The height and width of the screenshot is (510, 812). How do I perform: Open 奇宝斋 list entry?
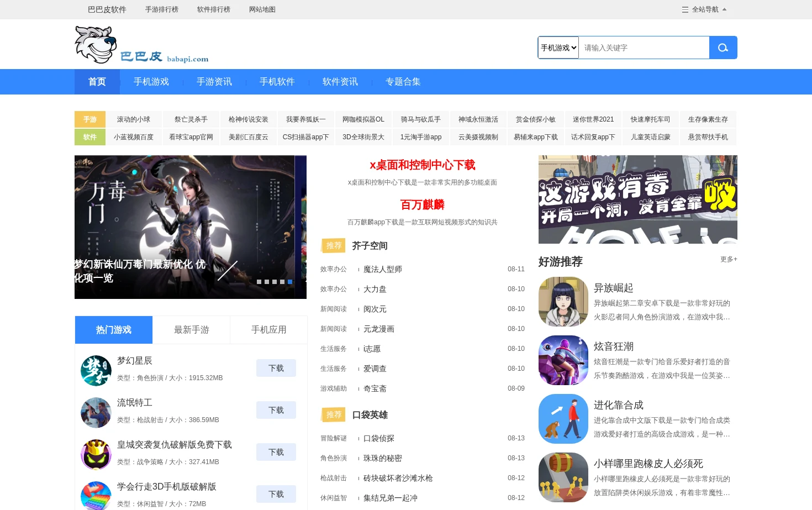375,388
